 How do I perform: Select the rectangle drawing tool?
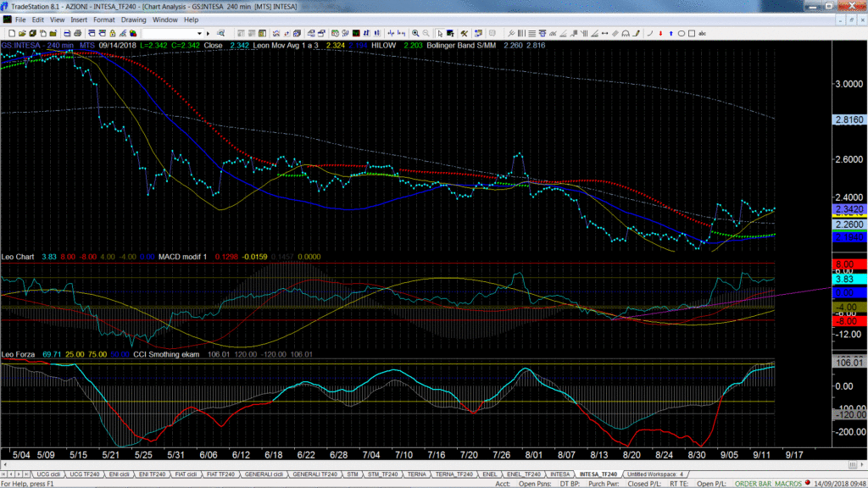coord(692,34)
